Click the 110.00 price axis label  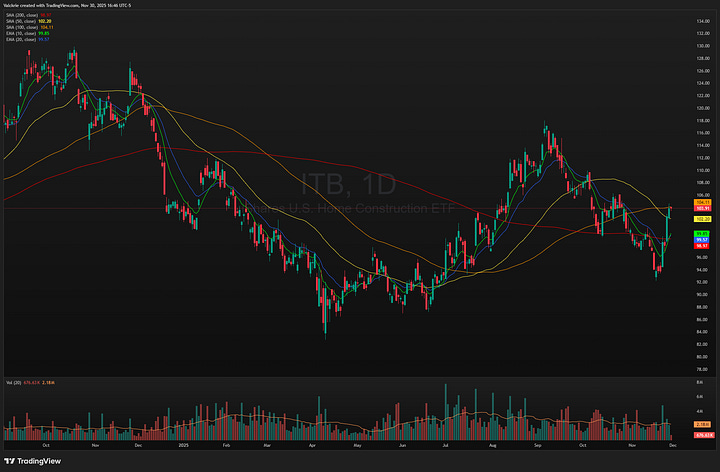[x=703, y=170]
